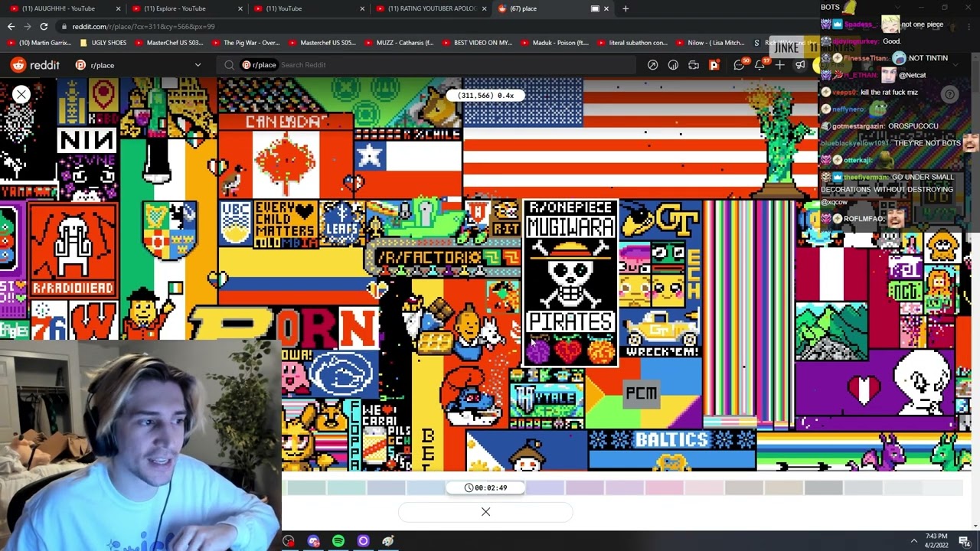Switch to RATING YOUTUBER APOLOG tab

tap(432, 8)
